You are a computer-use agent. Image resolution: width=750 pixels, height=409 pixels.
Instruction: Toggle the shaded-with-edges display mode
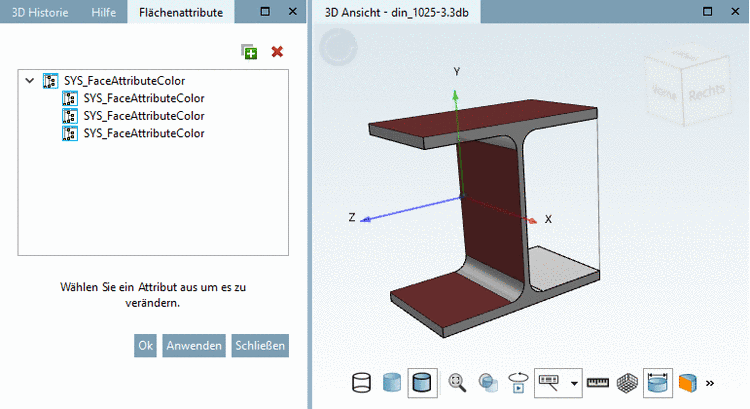pos(422,383)
